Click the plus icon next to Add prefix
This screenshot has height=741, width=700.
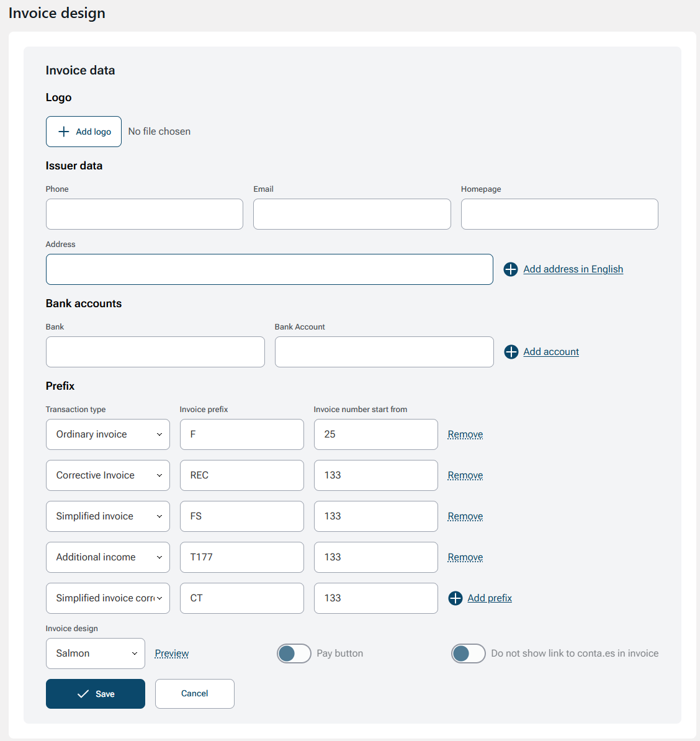[x=455, y=598]
